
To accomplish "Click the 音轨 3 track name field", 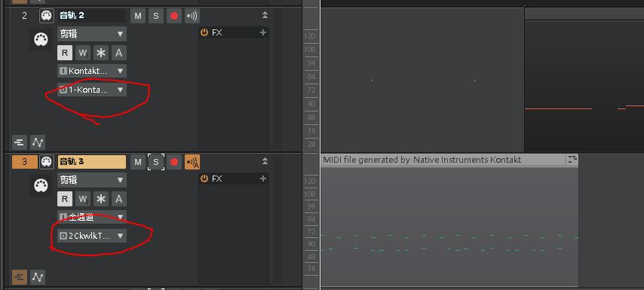I will (91, 162).
